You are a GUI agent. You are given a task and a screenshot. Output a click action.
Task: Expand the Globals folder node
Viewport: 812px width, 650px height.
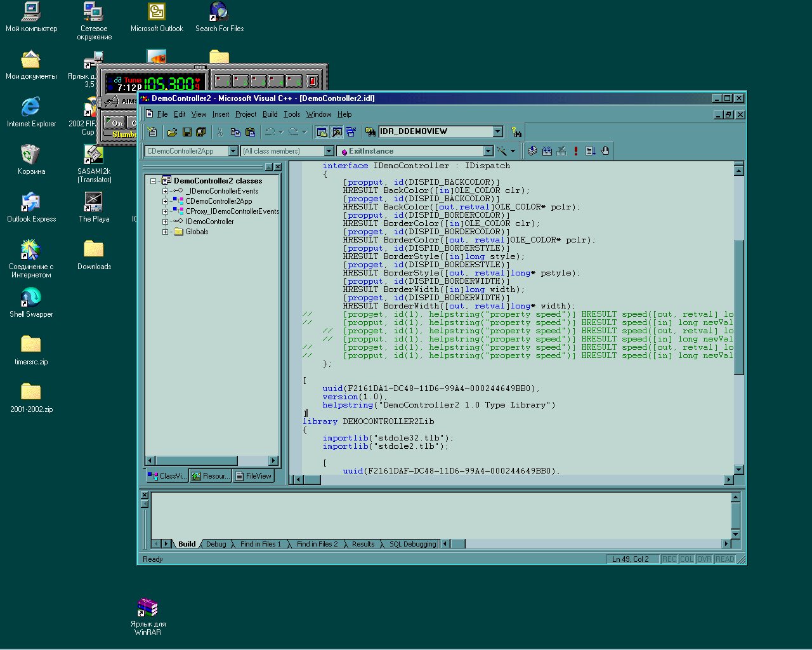[x=165, y=232]
